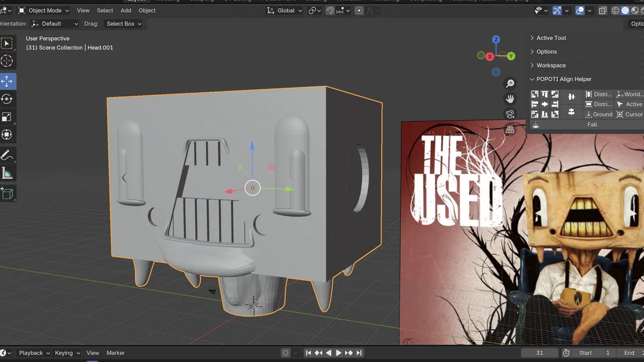The image size is (644, 362).
Task: Click the POPOTI align left icon
Action: coord(535,104)
